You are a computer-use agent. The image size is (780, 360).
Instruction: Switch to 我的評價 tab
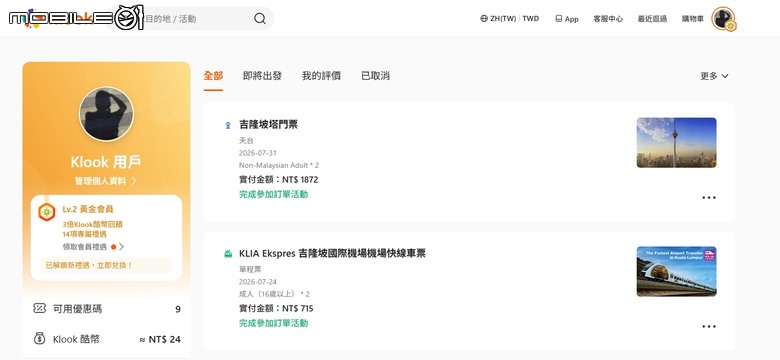[x=321, y=76]
